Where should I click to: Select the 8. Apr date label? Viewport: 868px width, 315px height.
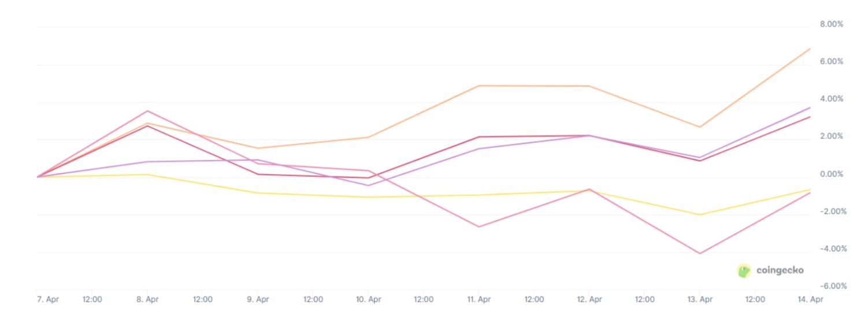(x=147, y=299)
